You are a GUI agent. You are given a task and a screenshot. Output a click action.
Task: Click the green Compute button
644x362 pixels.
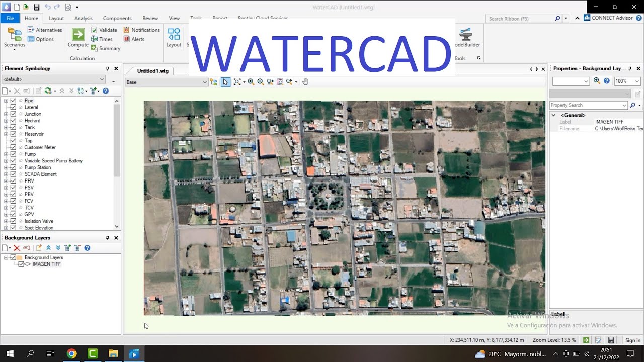tap(78, 34)
